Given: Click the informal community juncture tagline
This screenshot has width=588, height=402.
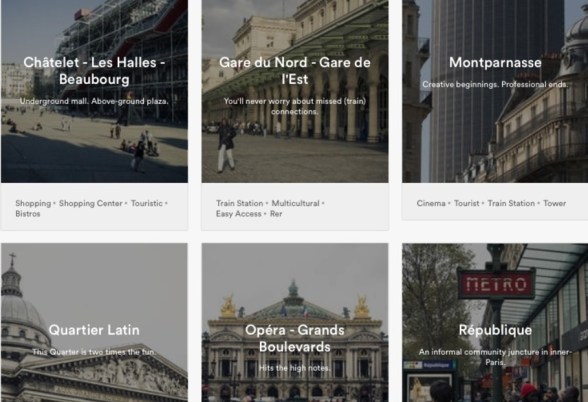Looking at the screenshot, I should pyautogui.click(x=495, y=357).
